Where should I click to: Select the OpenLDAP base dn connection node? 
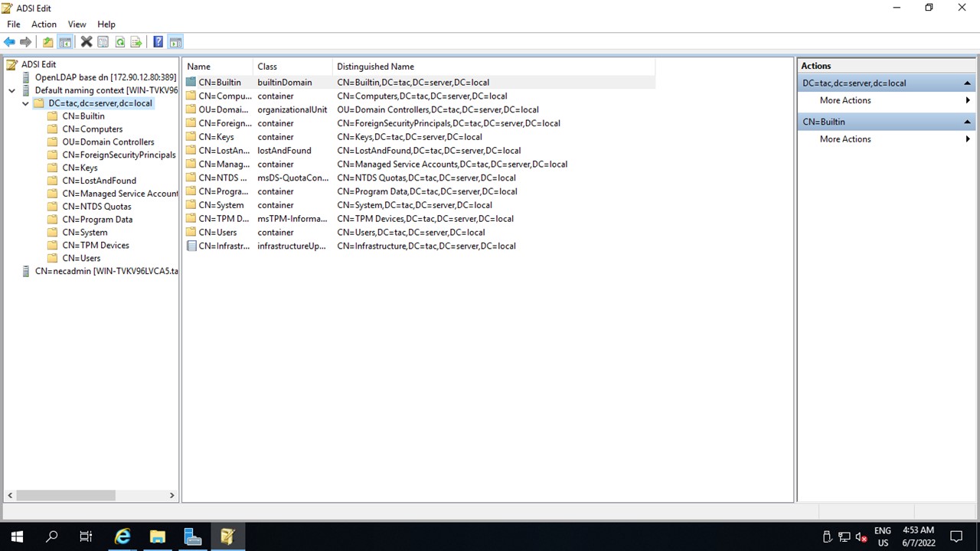pos(106,77)
